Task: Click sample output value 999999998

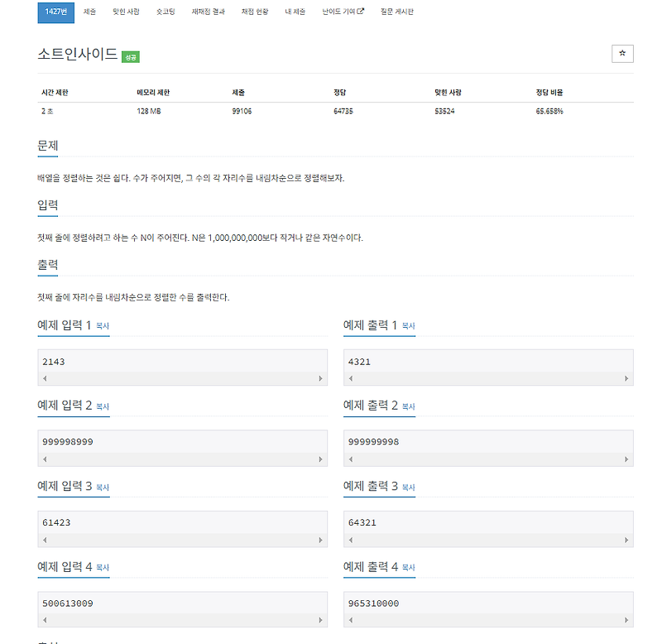Action: [x=373, y=442]
